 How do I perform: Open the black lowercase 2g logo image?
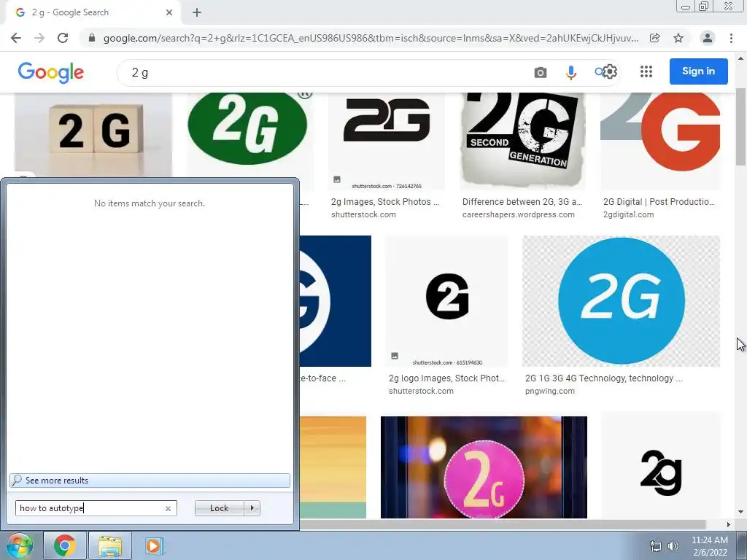660,466
